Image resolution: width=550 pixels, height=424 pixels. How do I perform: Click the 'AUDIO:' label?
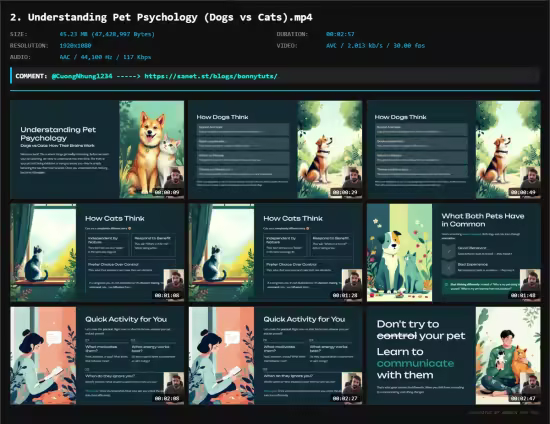point(20,57)
